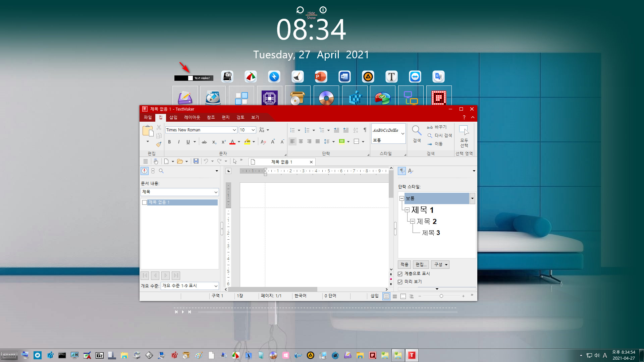Toggle underline formatting

point(188,142)
